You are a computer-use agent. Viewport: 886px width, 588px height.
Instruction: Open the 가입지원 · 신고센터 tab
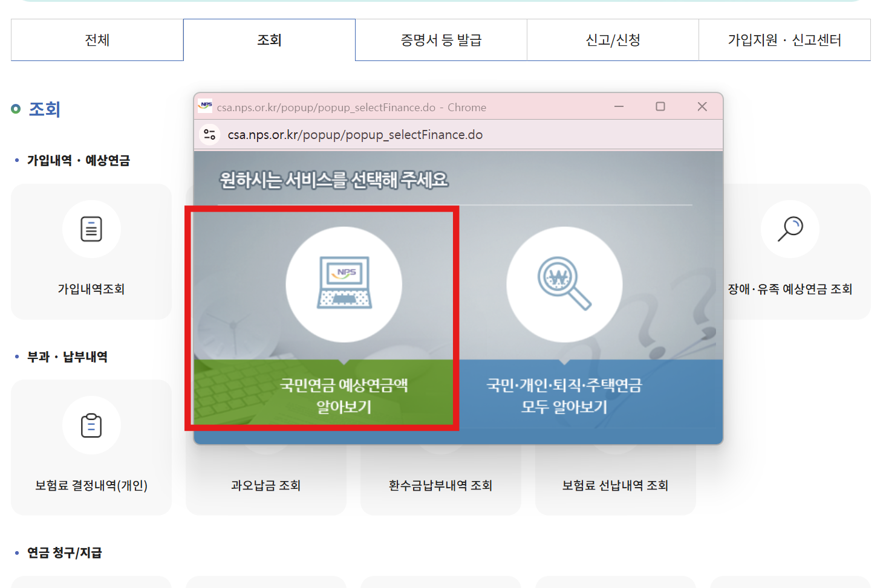click(784, 40)
